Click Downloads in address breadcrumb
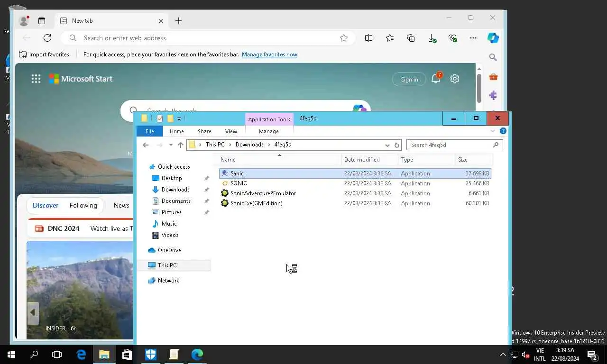Screen dimensions: 607x364 [249, 145]
